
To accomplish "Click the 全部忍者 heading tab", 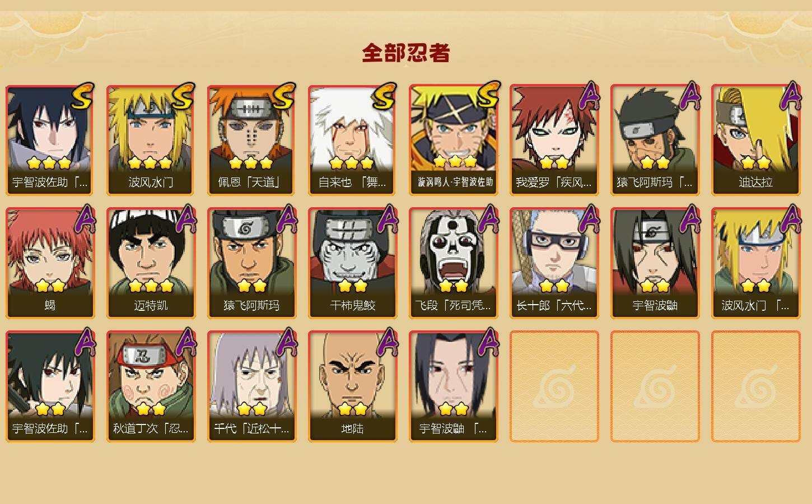I will point(406,53).
